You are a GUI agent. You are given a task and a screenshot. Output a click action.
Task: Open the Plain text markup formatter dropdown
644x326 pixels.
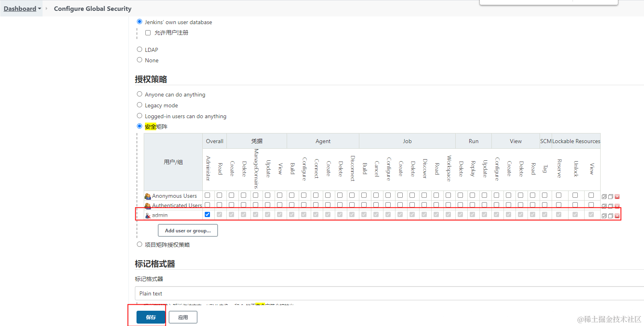[389, 293]
